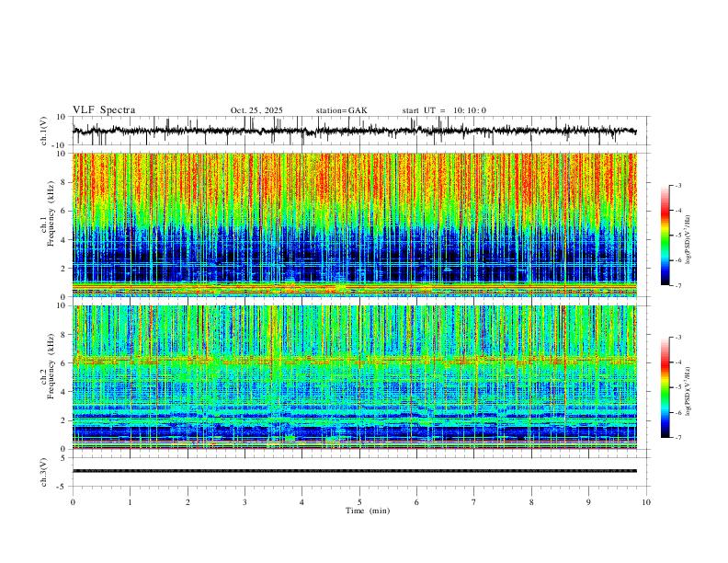Click the "ch.3(V)" axis label
Screen dimensions: 728x563
pyautogui.click(x=44, y=473)
